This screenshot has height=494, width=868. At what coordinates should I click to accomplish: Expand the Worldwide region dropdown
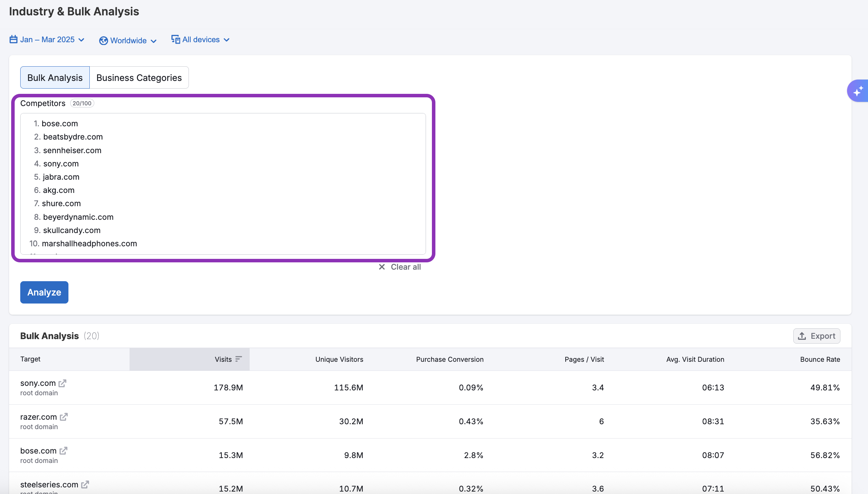128,40
